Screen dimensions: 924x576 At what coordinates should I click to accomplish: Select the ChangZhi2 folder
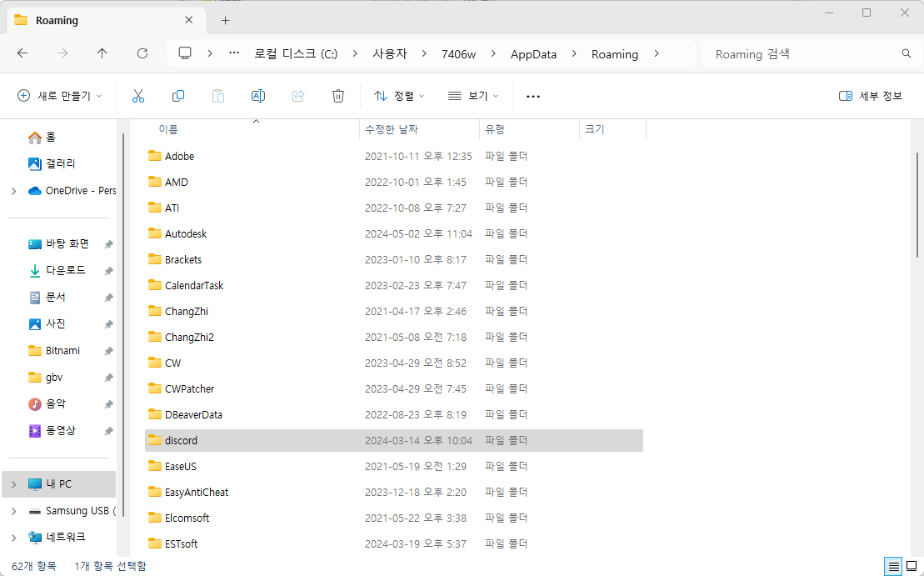pyautogui.click(x=393, y=337)
